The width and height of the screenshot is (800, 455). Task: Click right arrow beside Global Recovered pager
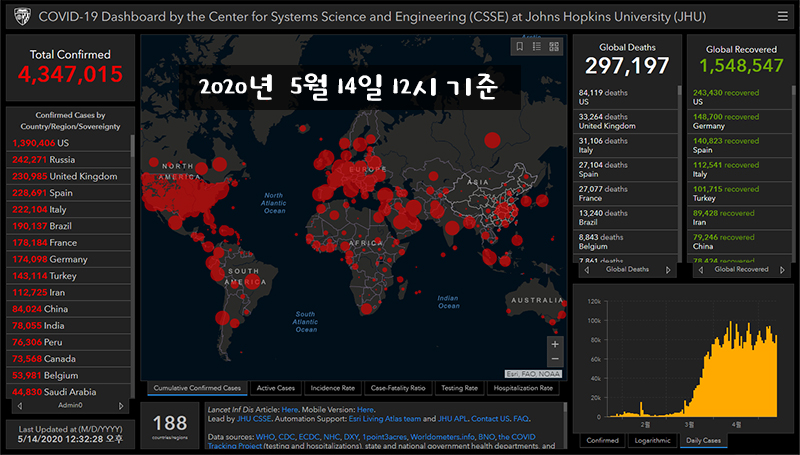(x=782, y=270)
